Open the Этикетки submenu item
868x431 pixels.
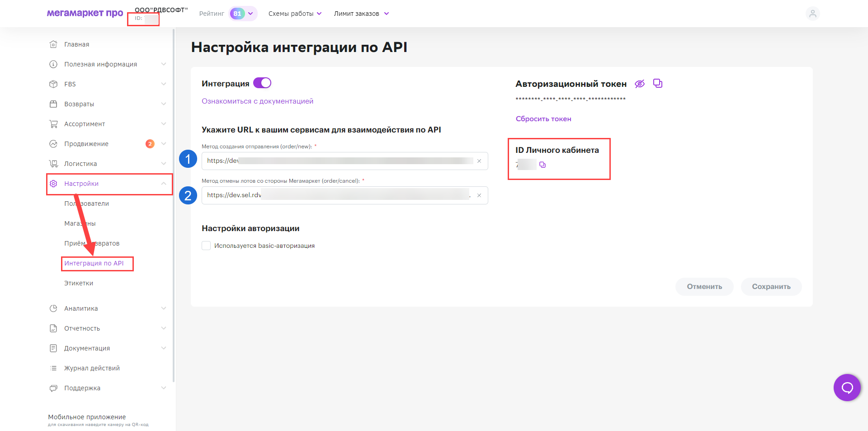pyautogui.click(x=79, y=283)
